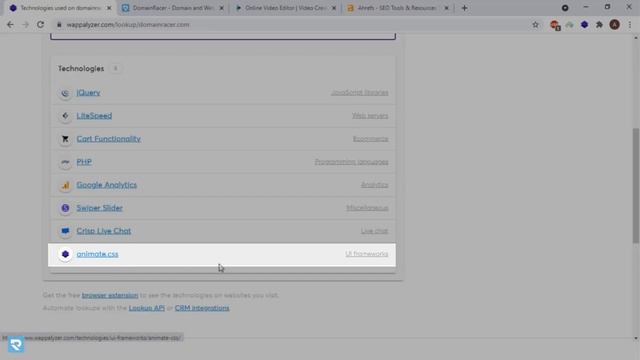Open the Miscellaneous category link

pyautogui.click(x=367, y=208)
